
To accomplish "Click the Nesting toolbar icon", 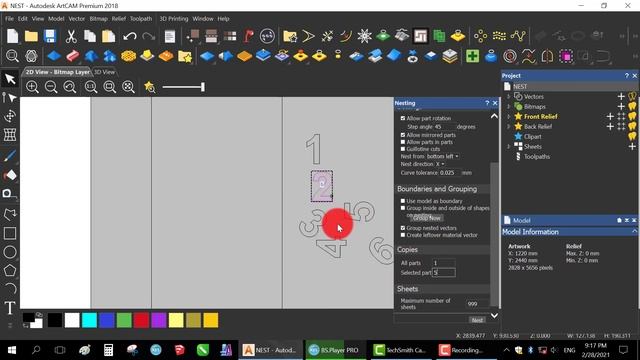I will click(420, 36).
